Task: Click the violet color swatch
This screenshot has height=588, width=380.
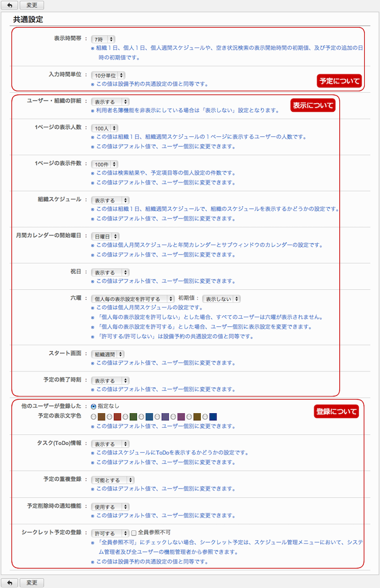Action: 165,416
